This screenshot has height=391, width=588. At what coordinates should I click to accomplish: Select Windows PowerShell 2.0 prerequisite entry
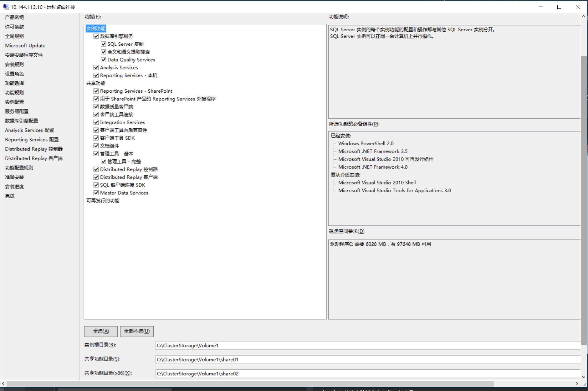[x=366, y=144]
